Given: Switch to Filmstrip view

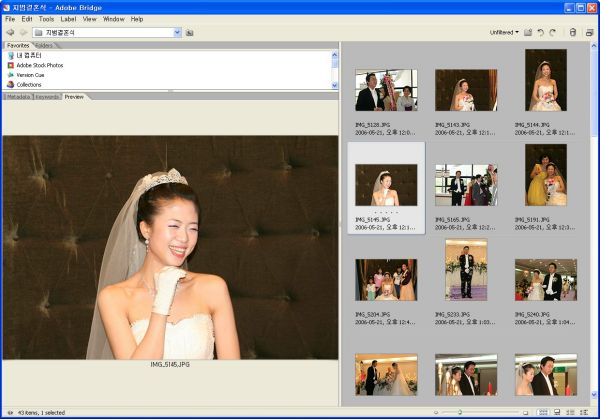Looking at the screenshot, I should (x=555, y=412).
